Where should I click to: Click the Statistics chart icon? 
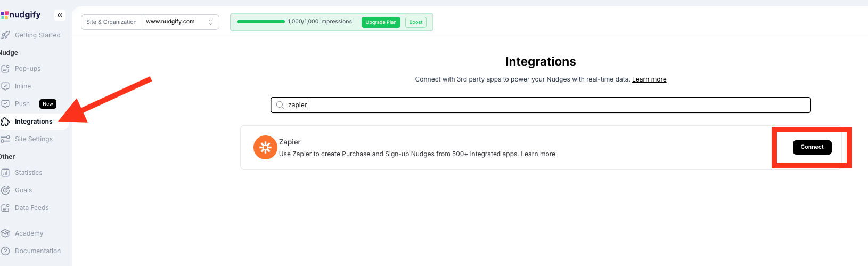click(x=5, y=173)
